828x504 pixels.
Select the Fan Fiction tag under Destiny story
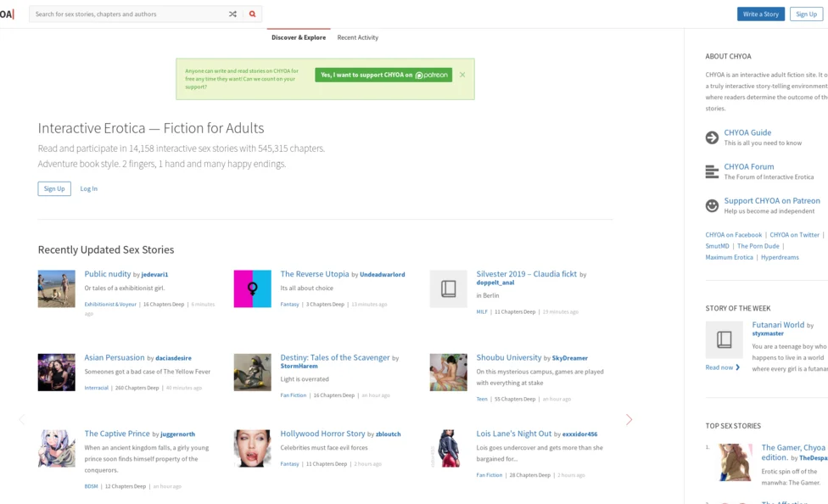tap(293, 395)
